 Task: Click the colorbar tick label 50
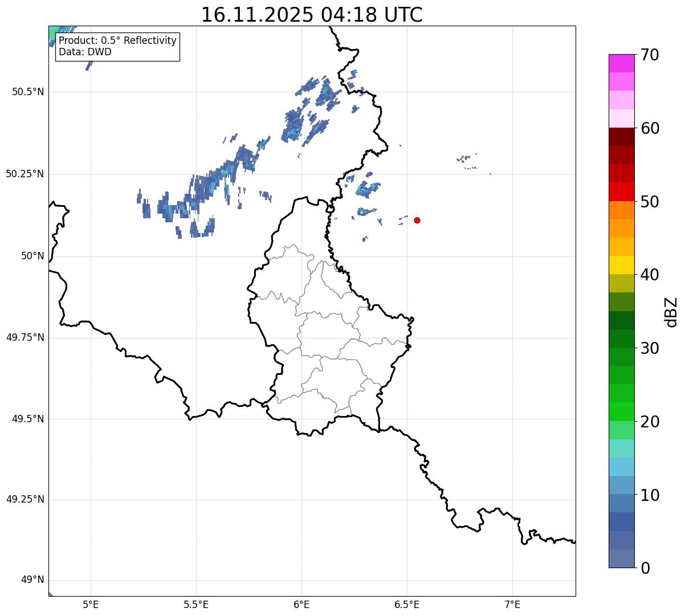(650, 202)
